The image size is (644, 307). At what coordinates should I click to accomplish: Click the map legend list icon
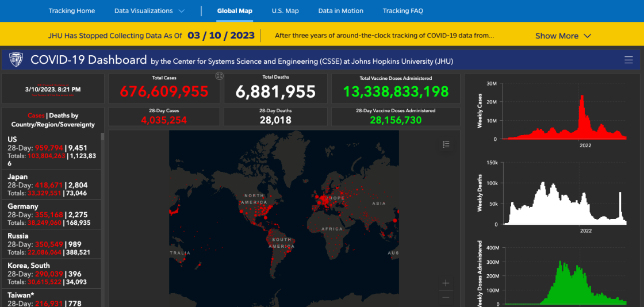446,144
